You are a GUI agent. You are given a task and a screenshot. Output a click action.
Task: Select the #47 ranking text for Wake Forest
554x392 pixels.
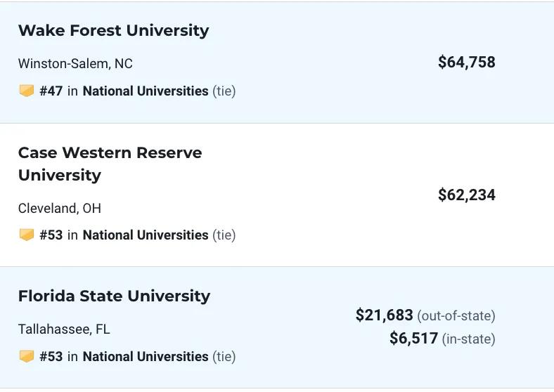point(51,91)
